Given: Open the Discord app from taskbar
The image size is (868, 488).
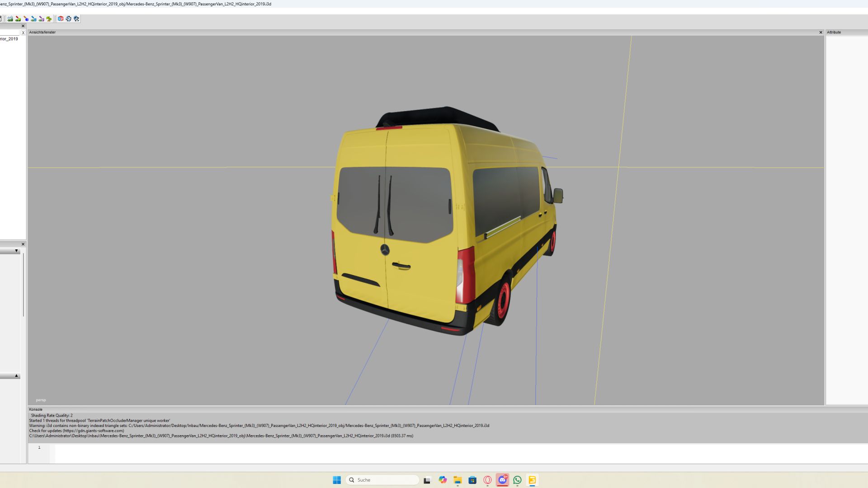Looking at the screenshot, I should (502, 480).
